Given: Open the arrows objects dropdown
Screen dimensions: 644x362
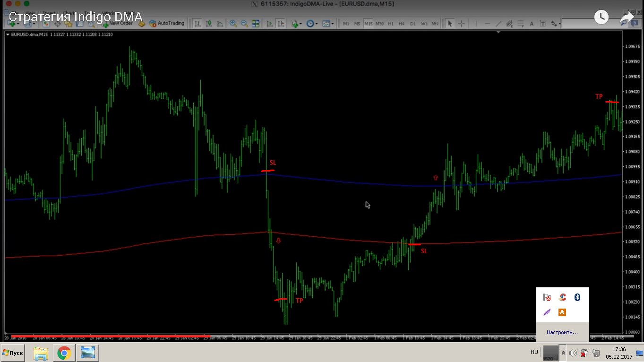Looking at the screenshot, I should [x=555, y=24].
